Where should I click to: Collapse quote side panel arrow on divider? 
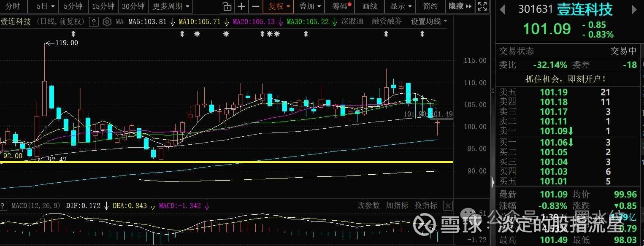[x=492, y=182]
